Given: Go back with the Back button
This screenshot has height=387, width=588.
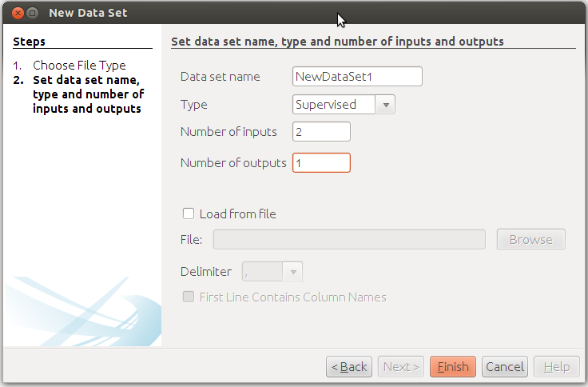Looking at the screenshot, I should 349,367.
